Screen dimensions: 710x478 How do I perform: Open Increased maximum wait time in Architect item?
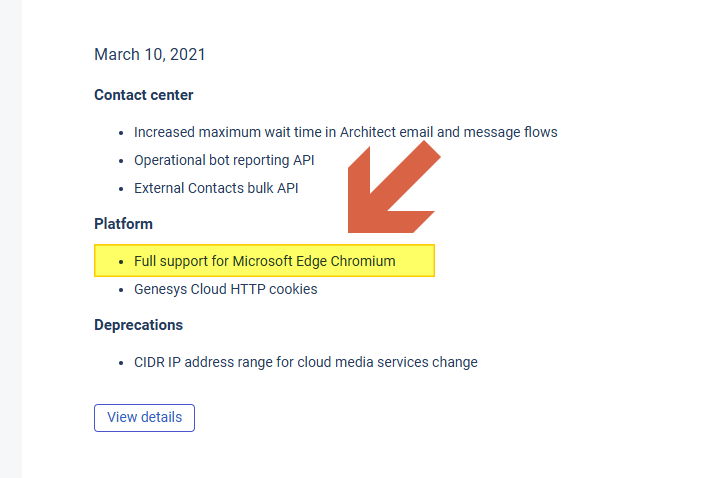click(345, 132)
